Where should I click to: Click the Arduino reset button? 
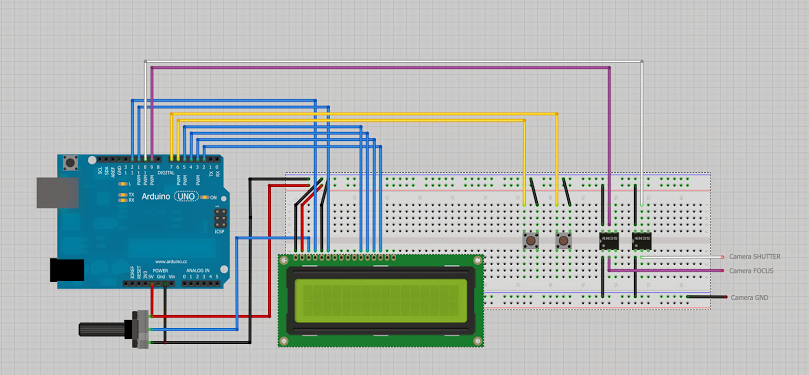click(71, 164)
